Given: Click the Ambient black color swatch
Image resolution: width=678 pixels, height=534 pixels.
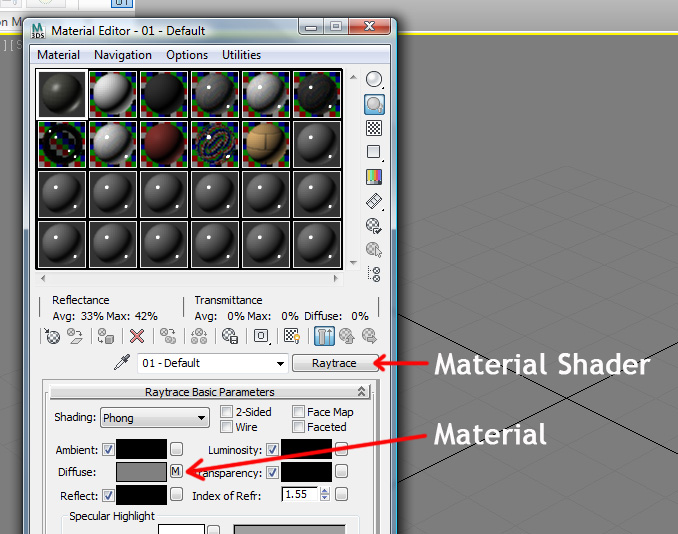Looking at the screenshot, I should click(x=141, y=449).
